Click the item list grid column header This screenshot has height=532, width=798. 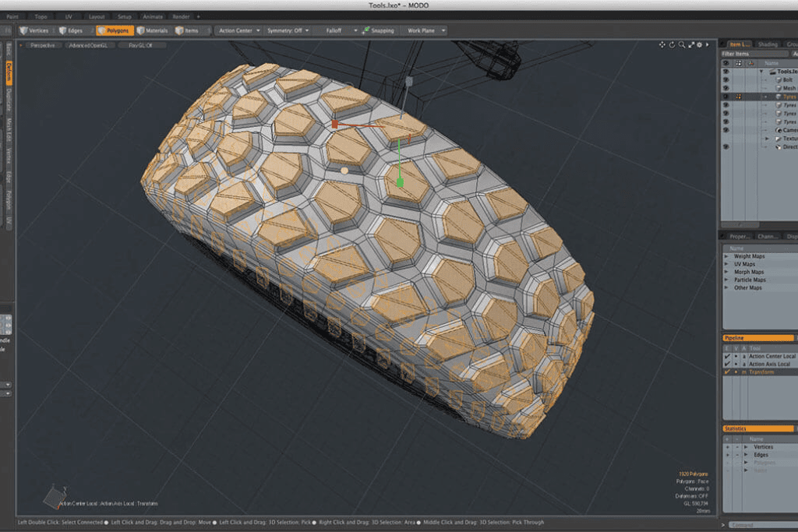coord(738,63)
